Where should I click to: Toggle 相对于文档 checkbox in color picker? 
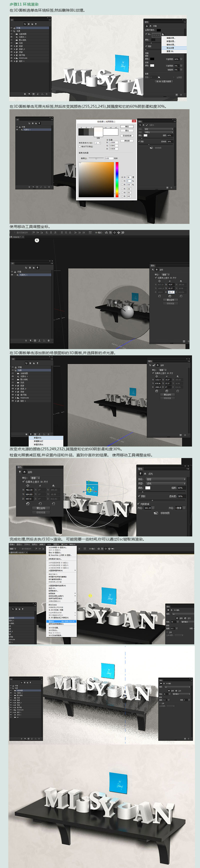[80, 147]
